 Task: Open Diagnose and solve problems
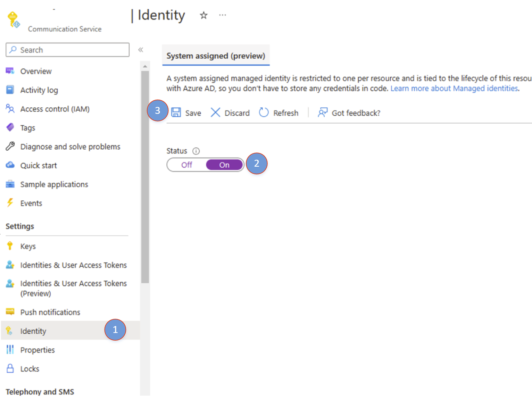click(70, 147)
